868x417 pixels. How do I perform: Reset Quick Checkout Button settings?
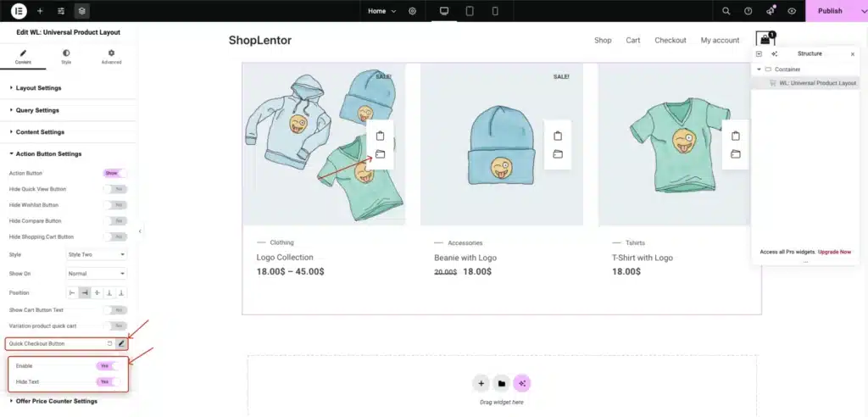[x=109, y=344]
